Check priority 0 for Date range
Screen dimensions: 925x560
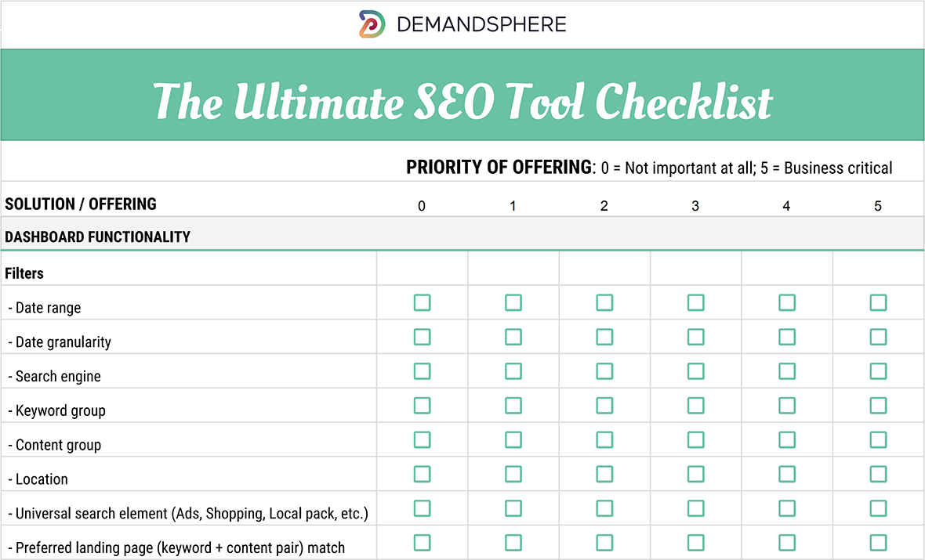(x=422, y=303)
